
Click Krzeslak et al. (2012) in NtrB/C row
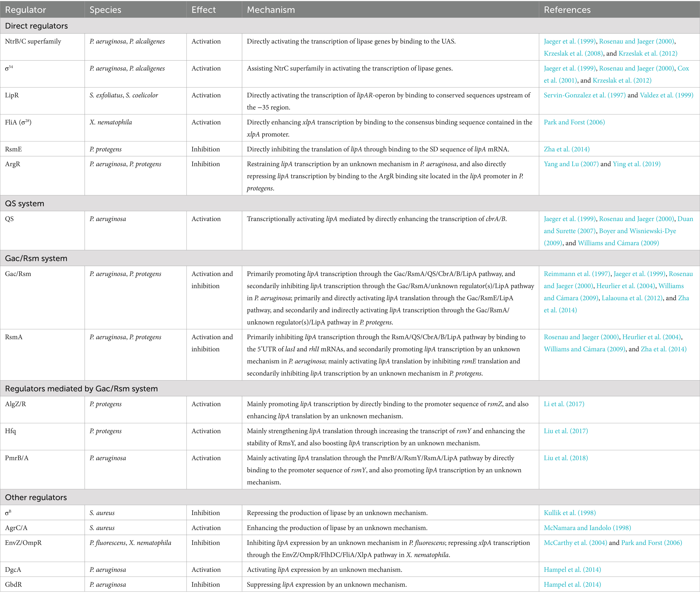click(x=648, y=53)
